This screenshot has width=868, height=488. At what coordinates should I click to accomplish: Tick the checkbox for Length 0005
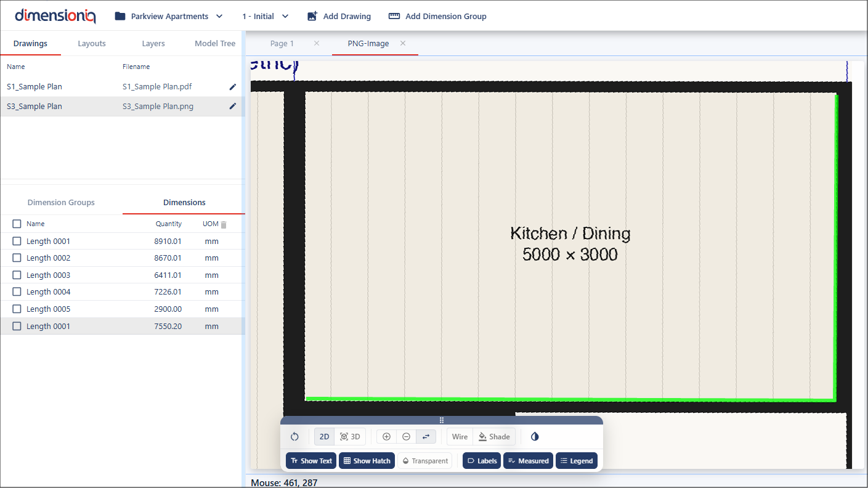17,309
